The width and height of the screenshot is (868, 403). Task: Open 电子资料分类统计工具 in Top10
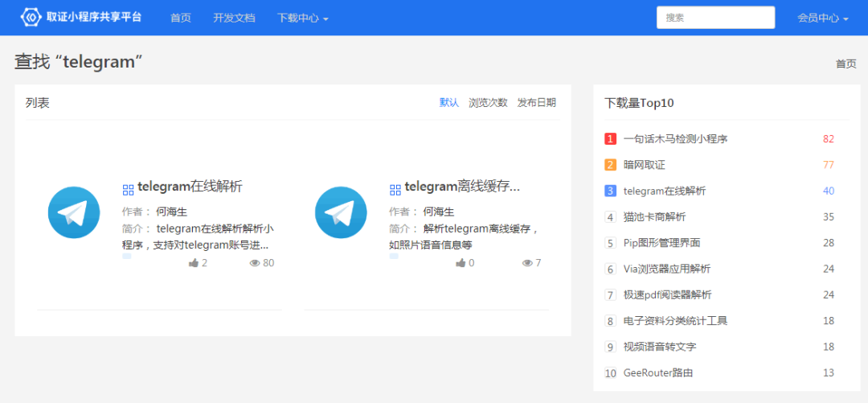coord(675,321)
